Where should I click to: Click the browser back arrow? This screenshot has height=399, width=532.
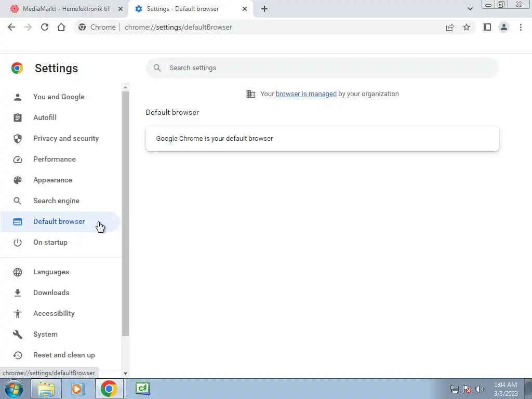tap(11, 27)
